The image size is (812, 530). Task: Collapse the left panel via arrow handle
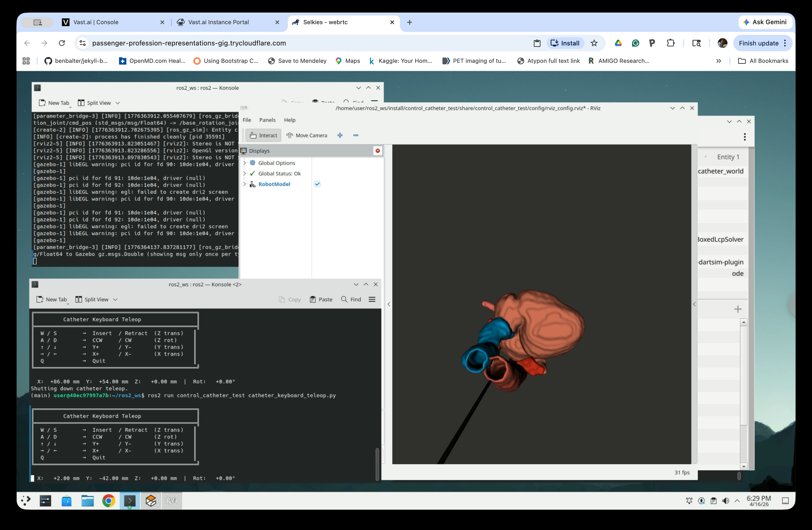pos(389,304)
